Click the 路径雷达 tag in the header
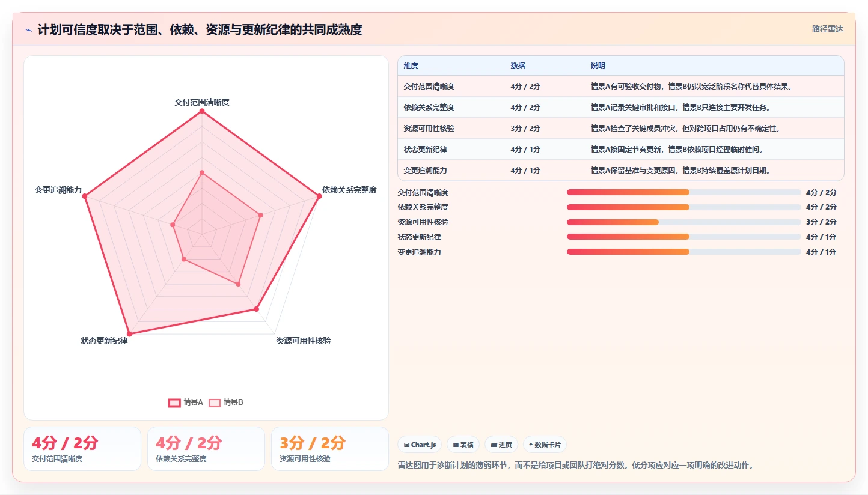This screenshot has height=495, width=868. click(x=828, y=29)
